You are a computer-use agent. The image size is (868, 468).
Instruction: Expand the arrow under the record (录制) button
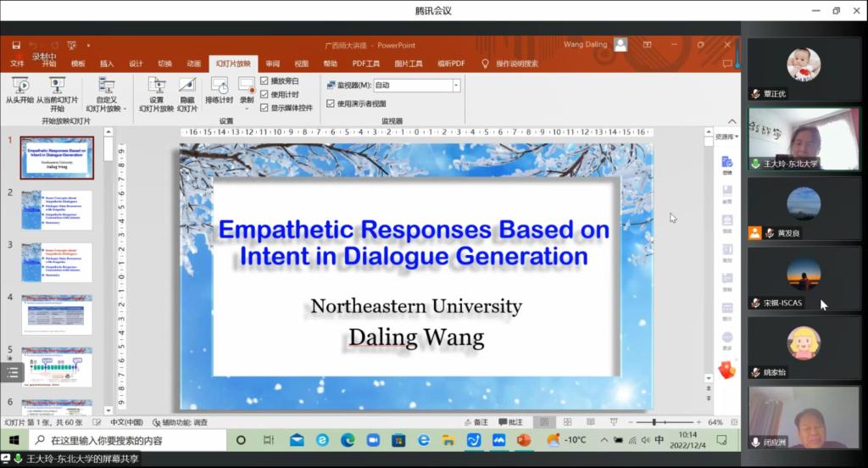[246, 108]
